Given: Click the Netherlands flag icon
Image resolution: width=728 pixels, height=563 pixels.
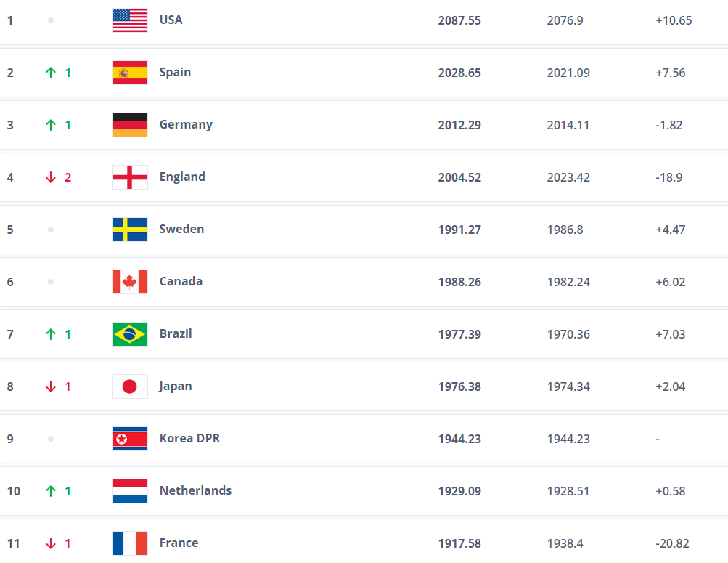Looking at the screenshot, I should coord(130,491).
